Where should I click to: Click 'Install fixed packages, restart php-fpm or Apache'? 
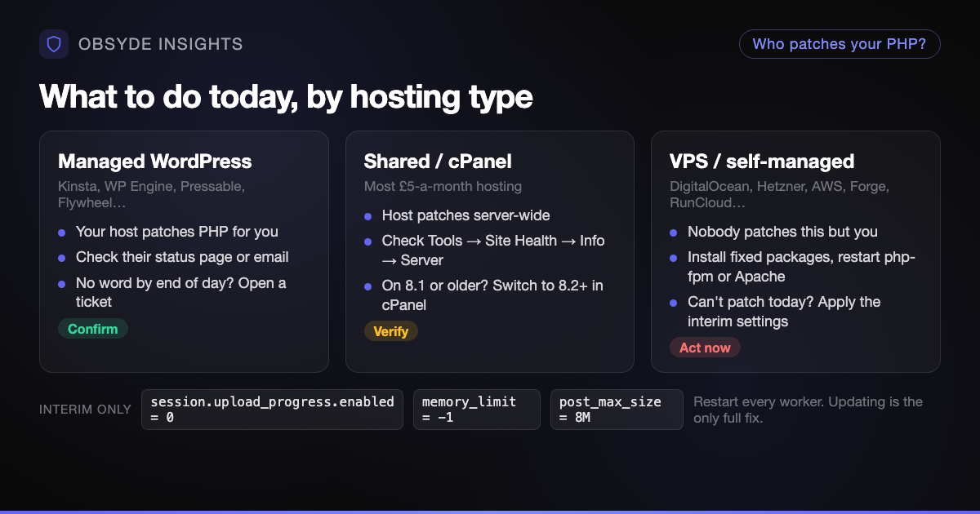(x=801, y=267)
